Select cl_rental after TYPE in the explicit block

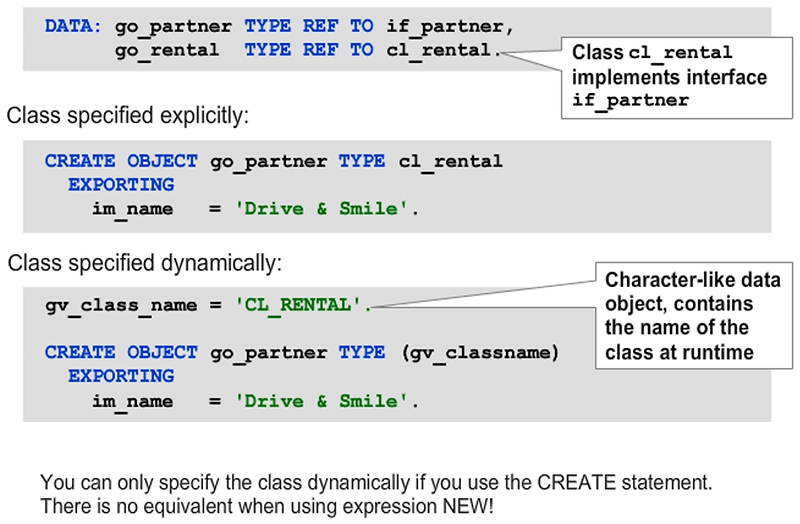pos(450,161)
